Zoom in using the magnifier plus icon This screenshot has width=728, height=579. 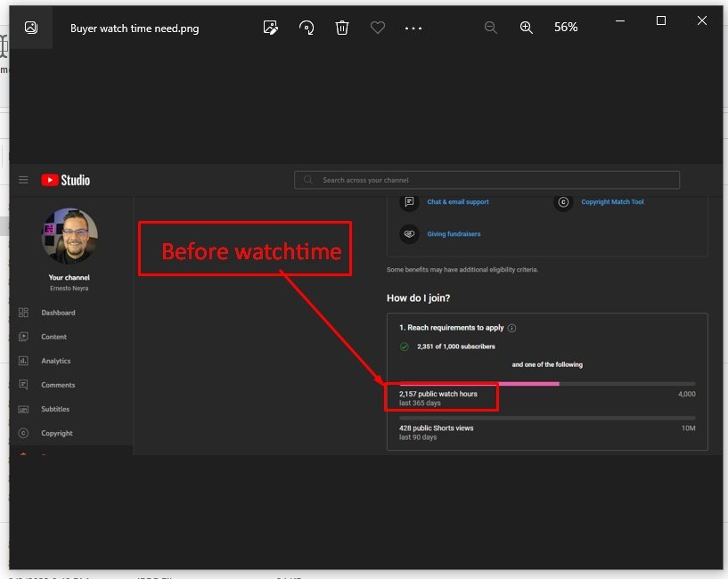[526, 28]
